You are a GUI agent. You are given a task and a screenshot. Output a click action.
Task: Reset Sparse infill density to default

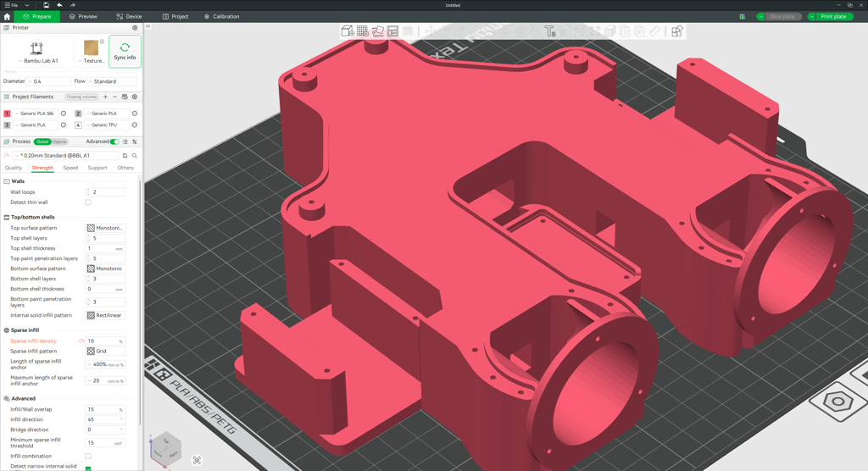tap(81, 341)
